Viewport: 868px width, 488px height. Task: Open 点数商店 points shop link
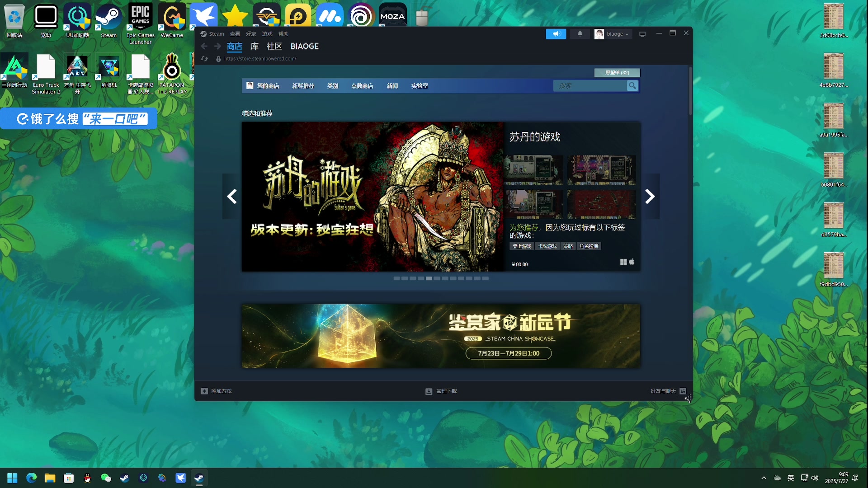[362, 86]
